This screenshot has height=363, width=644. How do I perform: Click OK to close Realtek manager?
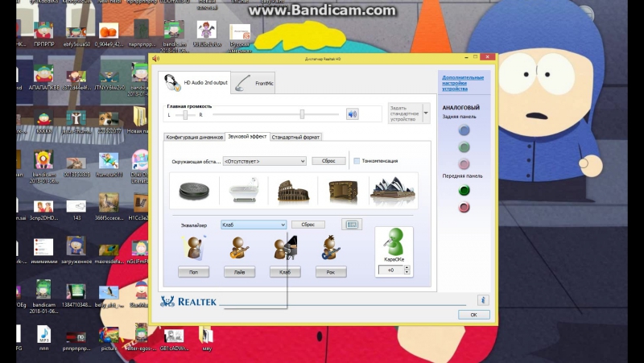pyautogui.click(x=474, y=315)
